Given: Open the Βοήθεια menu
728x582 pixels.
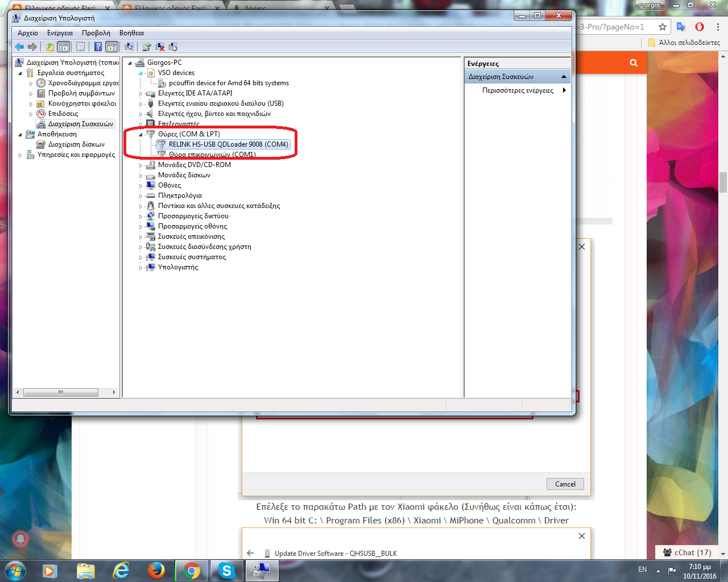Looking at the screenshot, I should [131, 33].
